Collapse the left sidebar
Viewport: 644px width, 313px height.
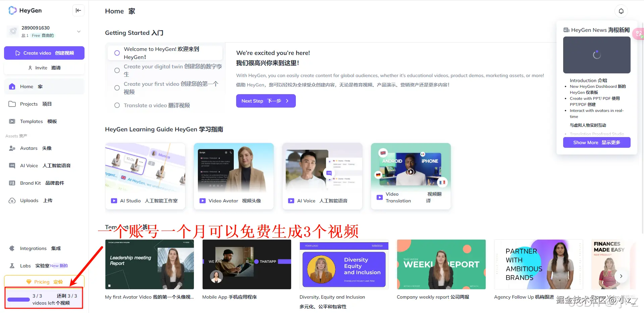tap(78, 10)
